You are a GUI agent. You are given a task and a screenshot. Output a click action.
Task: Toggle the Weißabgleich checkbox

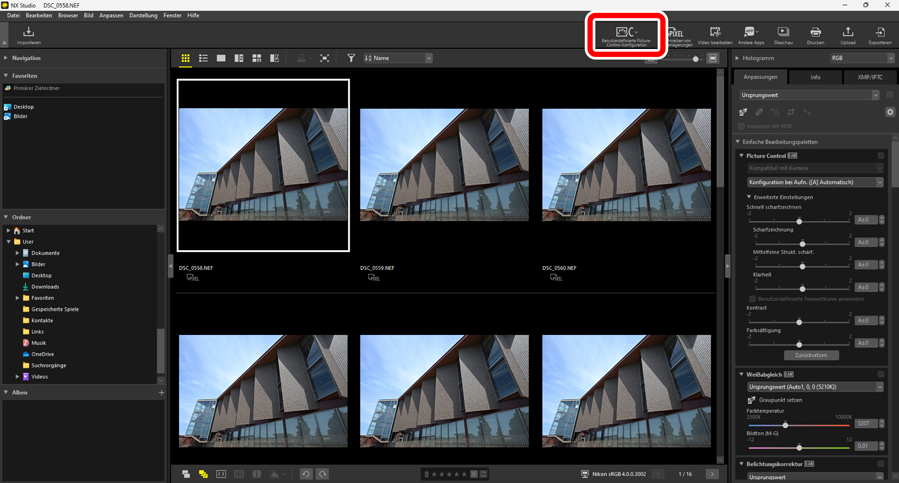point(881,374)
